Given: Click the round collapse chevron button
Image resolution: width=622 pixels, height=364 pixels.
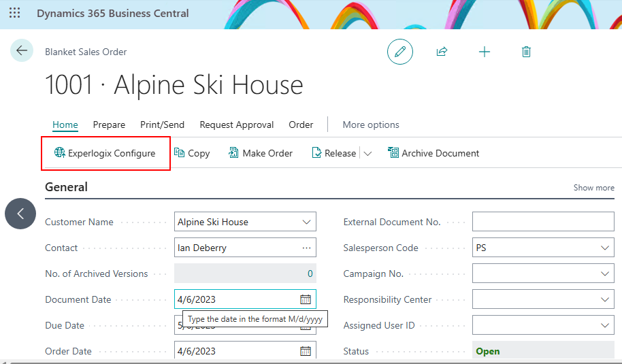Looking at the screenshot, I should (20, 214).
